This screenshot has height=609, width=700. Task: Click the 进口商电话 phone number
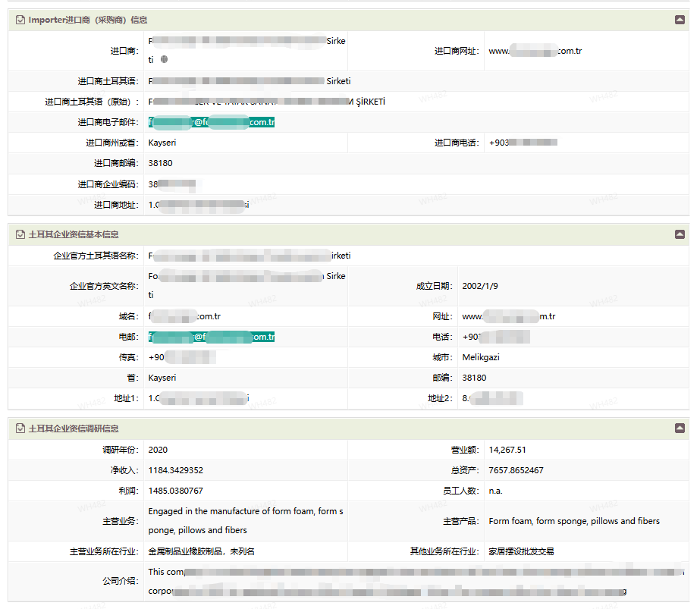523,143
